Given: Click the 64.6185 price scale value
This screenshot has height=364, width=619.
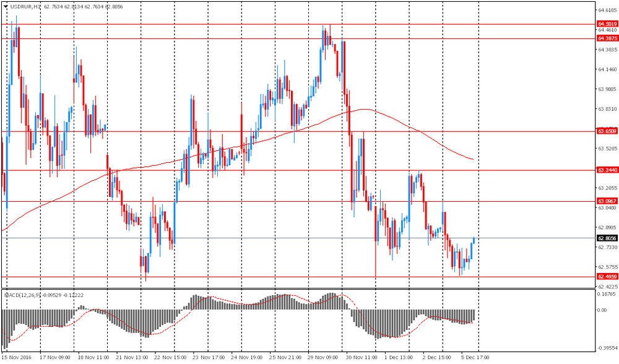Looking at the screenshot, I should pos(608,10).
